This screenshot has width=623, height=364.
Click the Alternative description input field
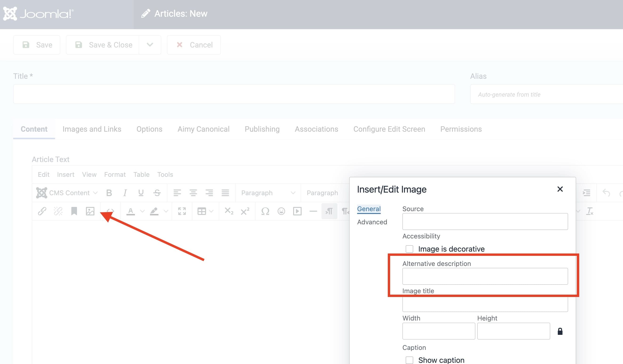(x=485, y=277)
